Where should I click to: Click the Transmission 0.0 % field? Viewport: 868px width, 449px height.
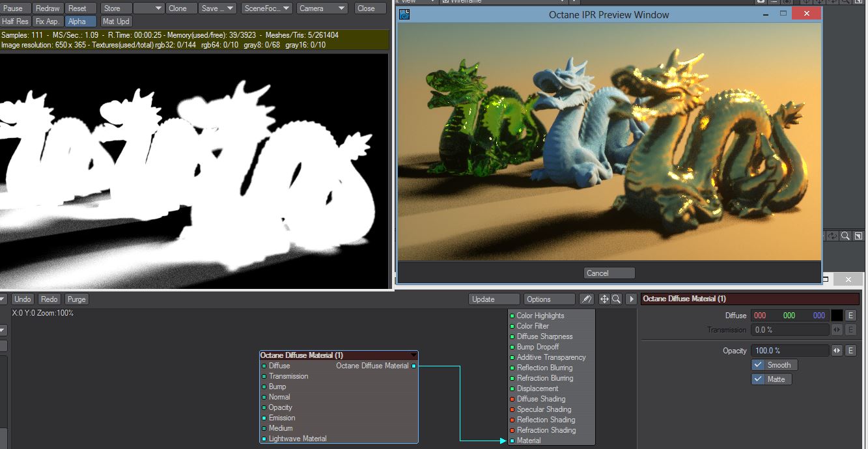pos(790,330)
